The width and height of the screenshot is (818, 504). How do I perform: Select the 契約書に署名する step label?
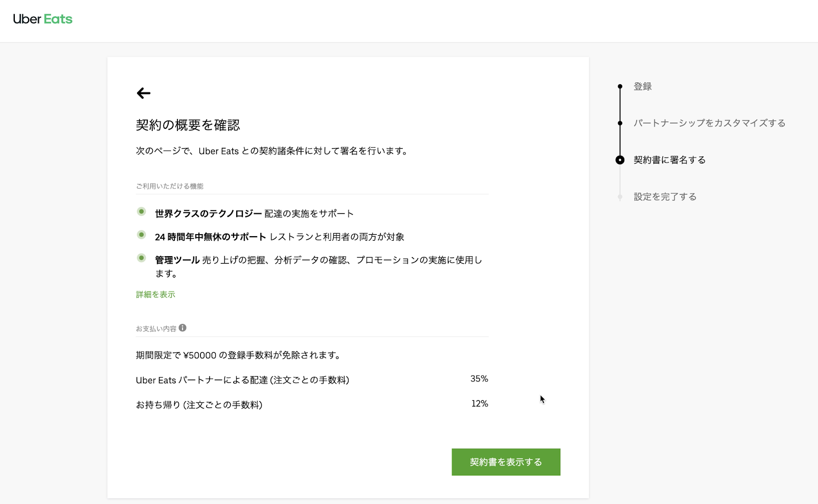coord(669,159)
